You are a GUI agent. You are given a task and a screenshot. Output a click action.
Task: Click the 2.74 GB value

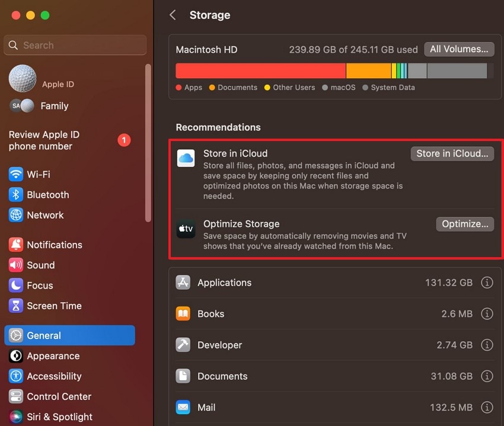(x=455, y=345)
